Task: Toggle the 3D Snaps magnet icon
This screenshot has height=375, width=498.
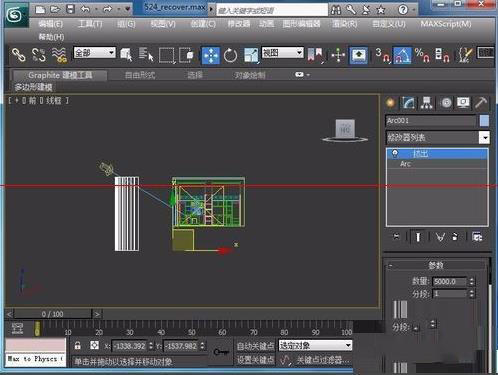Action: pos(382,55)
